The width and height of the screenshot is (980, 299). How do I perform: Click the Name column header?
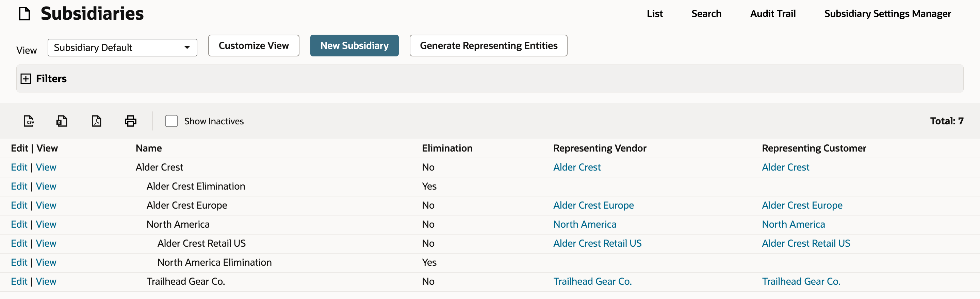149,148
